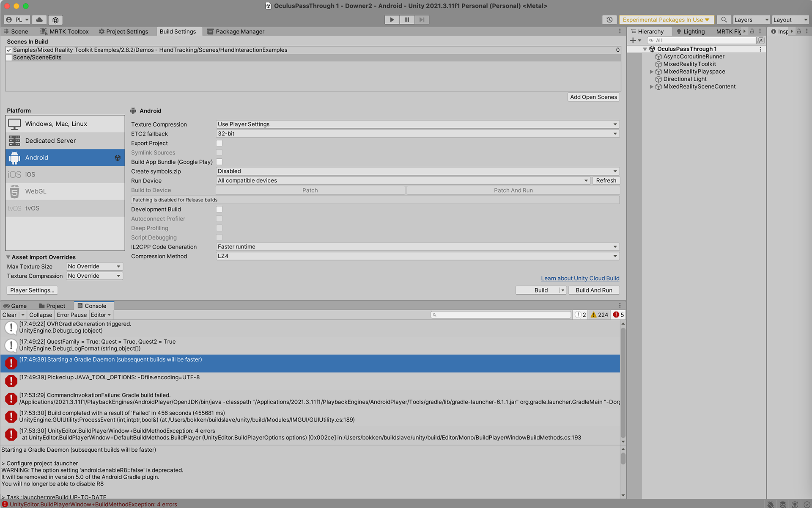
Task: Select the iOS platform
Action: [x=65, y=174]
